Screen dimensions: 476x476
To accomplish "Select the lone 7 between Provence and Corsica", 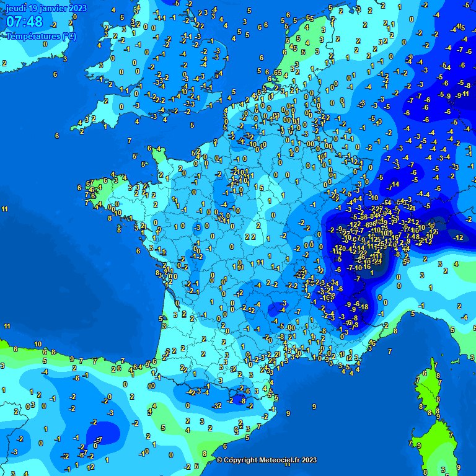I will pyautogui.click(x=389, y=351).
